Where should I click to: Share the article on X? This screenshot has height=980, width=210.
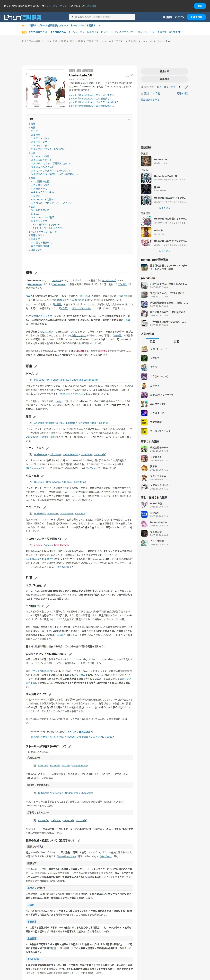pyautogui.click(x=180, y=87)
